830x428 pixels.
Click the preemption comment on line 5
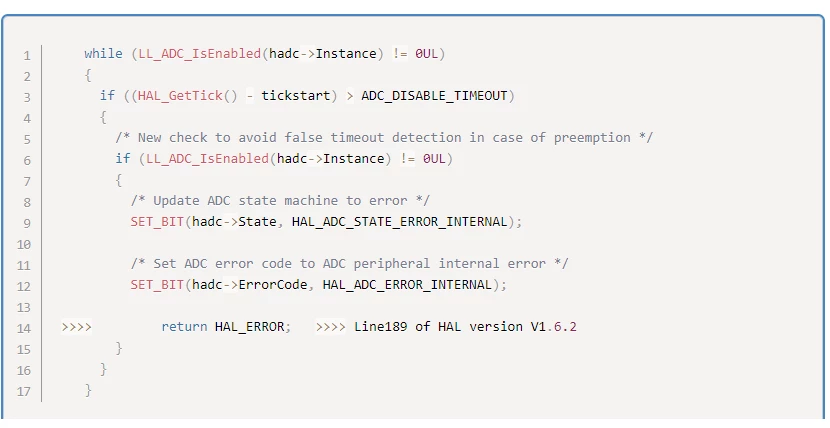[x=384, y=138]
